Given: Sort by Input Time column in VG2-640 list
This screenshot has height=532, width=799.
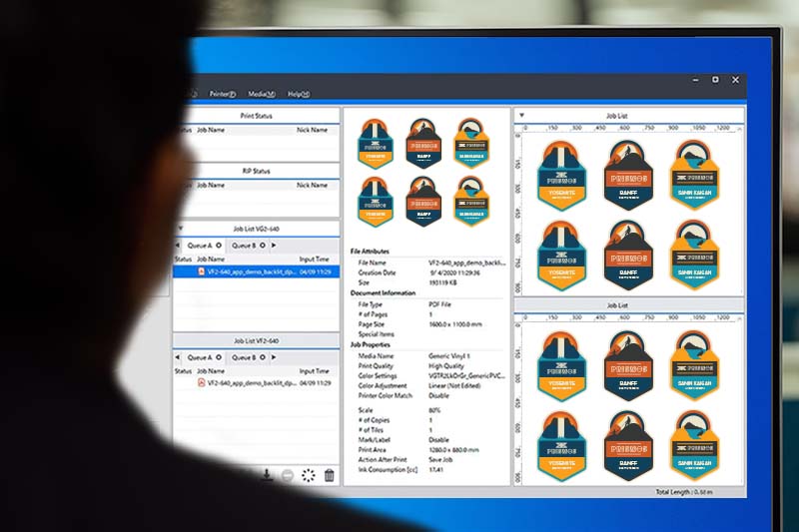Looking at the screenshot, I should click(313, 259).
